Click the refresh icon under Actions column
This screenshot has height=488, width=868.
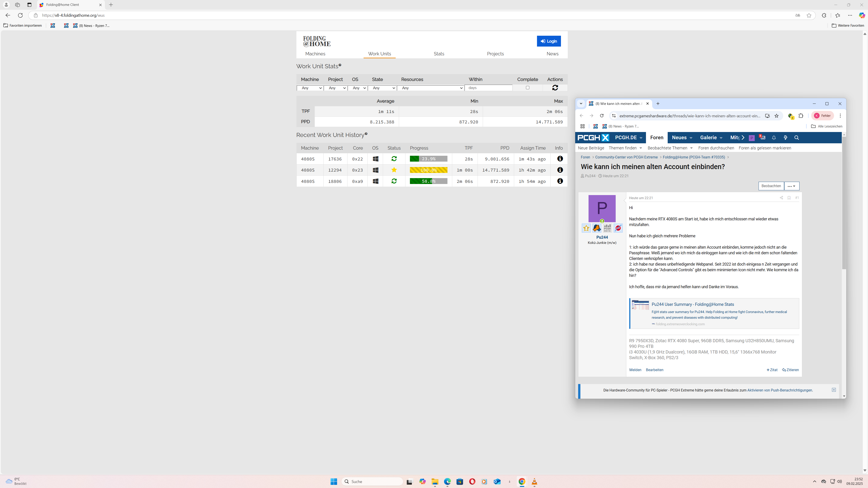(555, 87)
